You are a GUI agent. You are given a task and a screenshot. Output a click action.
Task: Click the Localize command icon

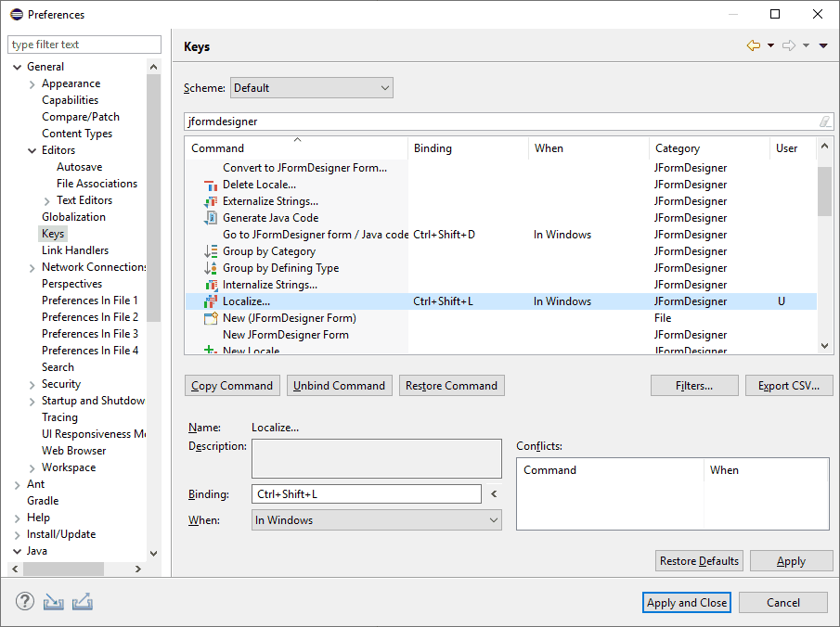point(211,301)
